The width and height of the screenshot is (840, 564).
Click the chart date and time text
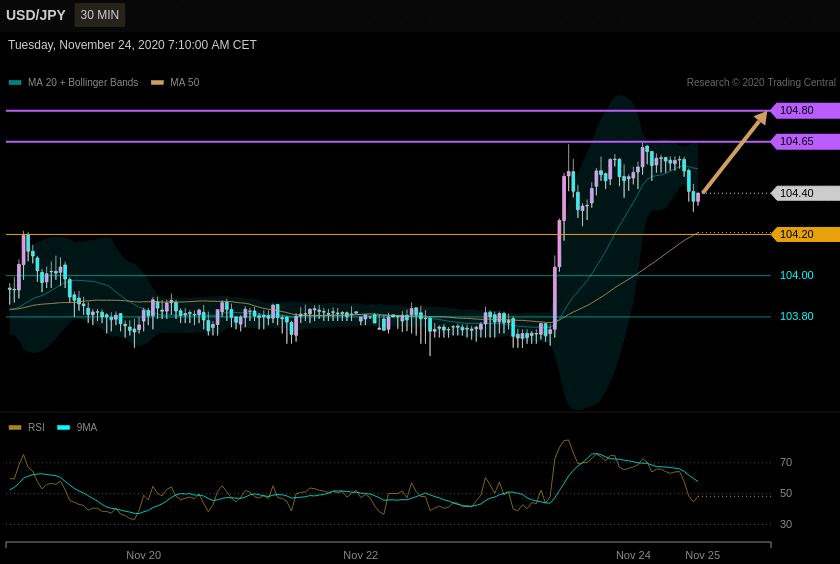click(132, 45)
